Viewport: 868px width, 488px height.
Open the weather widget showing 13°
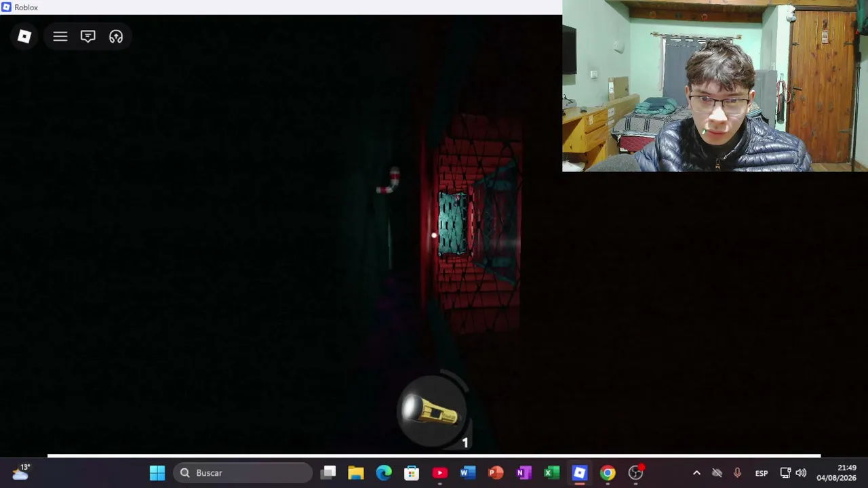click(x=20, y=472)
